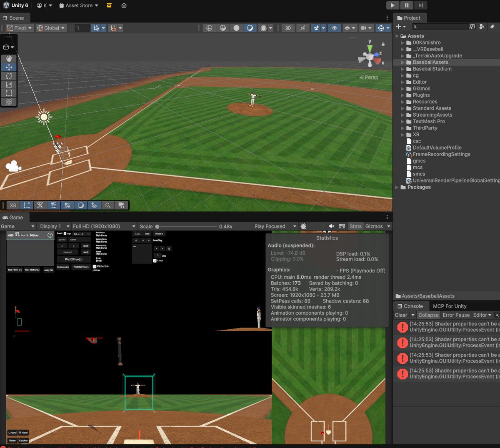Toggle scene lighting off icon

click(302, 28)
